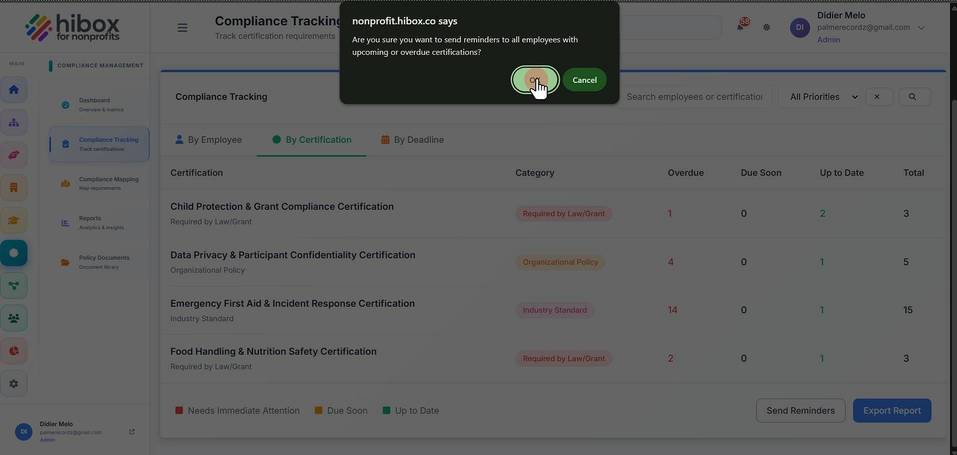The image size is (957, 455).
Task: Click the Industry Standard category badge
Action: tap(554, 310)
